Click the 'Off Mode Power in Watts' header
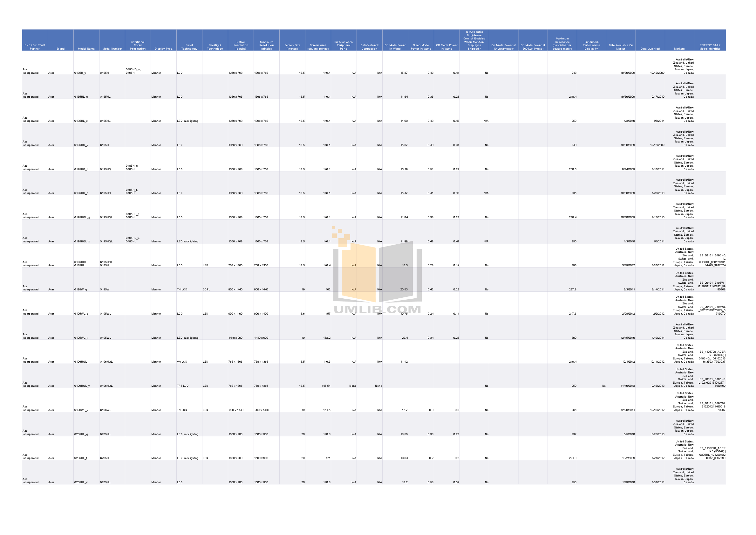This screenshot has width=756, height=535. coord(447,47)
